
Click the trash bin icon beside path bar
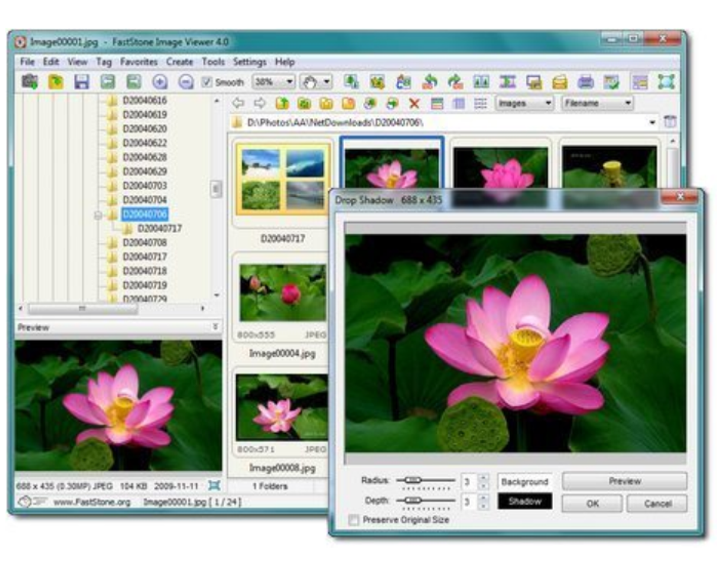tap(670, 122)
